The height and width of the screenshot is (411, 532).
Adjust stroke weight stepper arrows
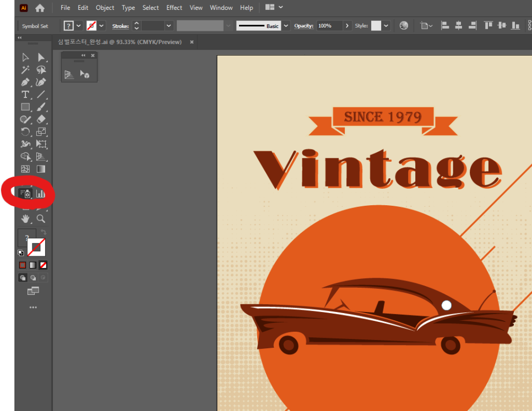[137, 26]
